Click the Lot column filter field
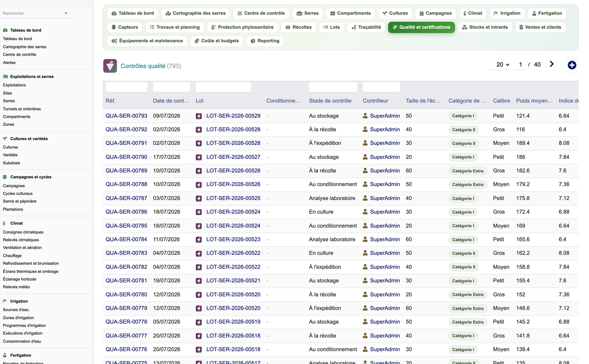This screenshot has height=364, width=589. coord(223,87)
